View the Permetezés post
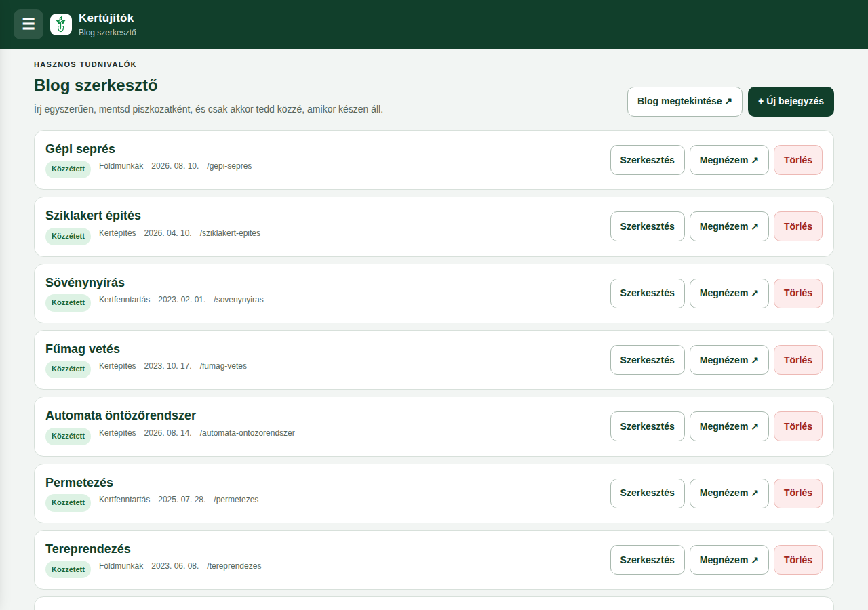Screen dimensions: 868x610 coord(729,493)
